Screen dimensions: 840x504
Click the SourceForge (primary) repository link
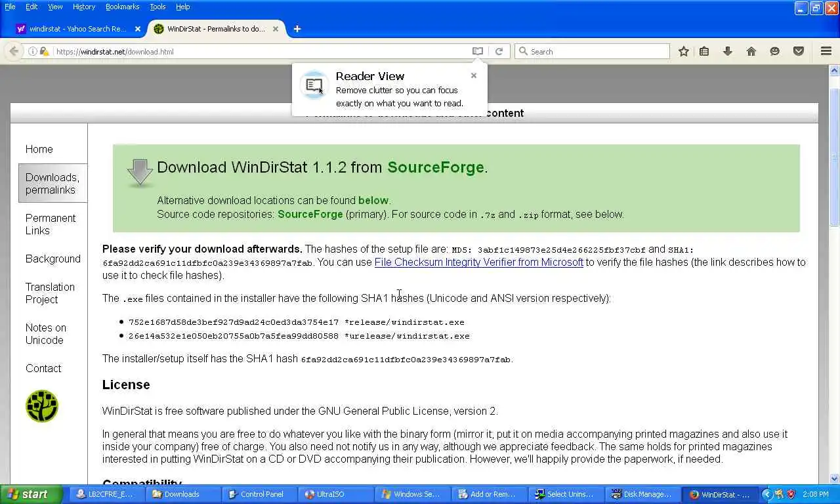(x=310, y=214)
